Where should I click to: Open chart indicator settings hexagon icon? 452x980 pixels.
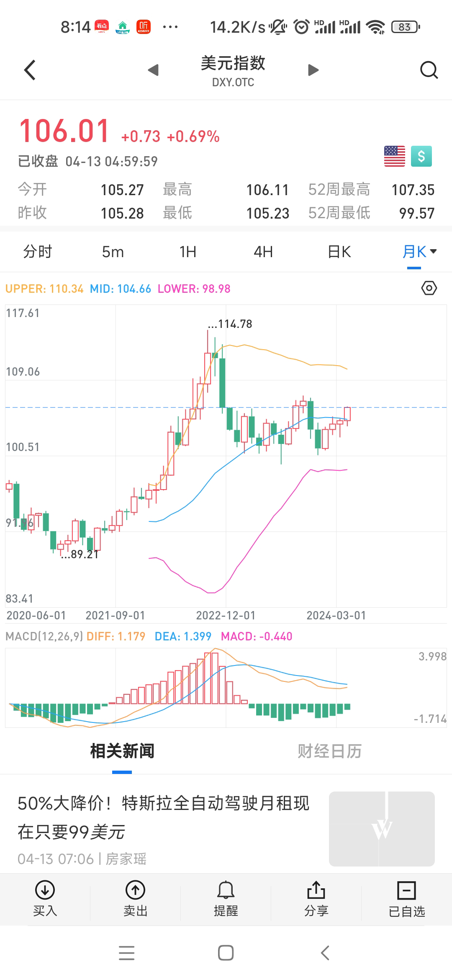click(x=429, y=288)
